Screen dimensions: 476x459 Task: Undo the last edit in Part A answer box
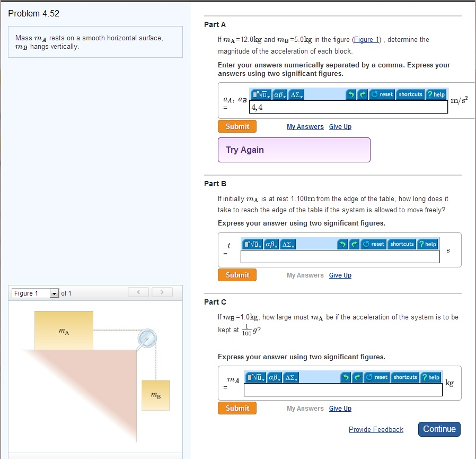coord(351,94)
